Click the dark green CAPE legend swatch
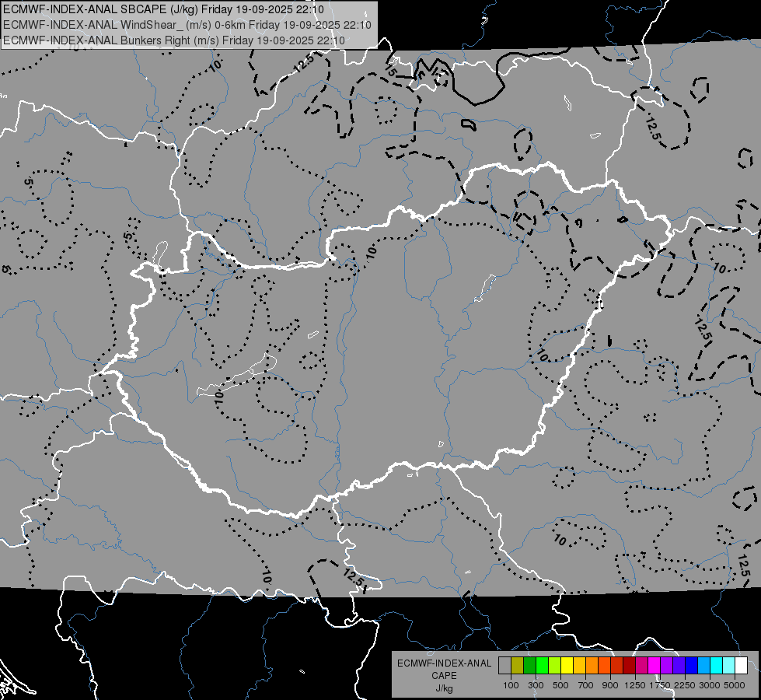 [529, 666]
